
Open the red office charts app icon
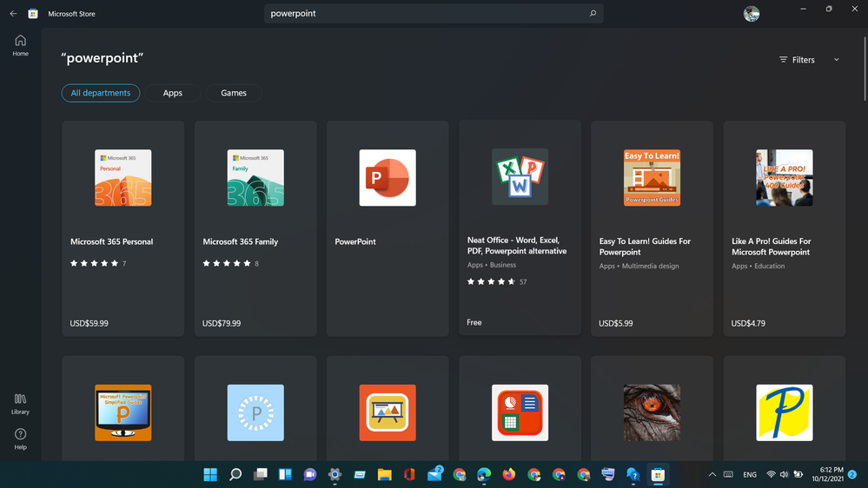(x=520, y=412)
